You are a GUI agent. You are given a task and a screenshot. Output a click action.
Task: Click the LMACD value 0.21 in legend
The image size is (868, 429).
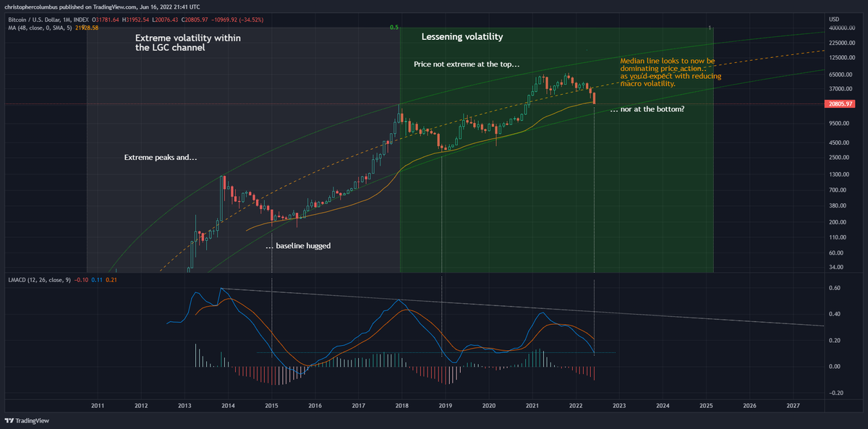[111, 280]
